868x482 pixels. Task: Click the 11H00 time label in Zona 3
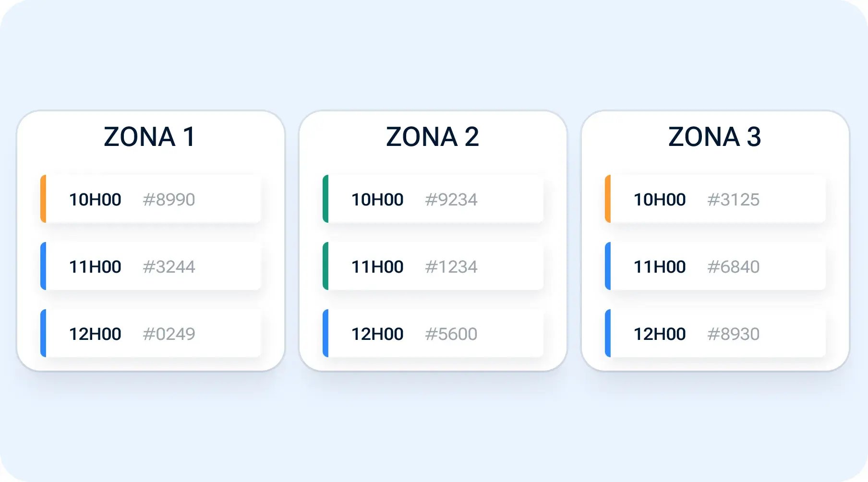pos(660,266)
